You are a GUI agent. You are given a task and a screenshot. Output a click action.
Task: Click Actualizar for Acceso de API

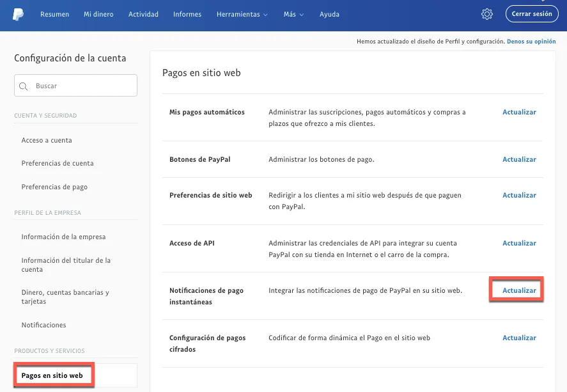click(x=519, y=244)
